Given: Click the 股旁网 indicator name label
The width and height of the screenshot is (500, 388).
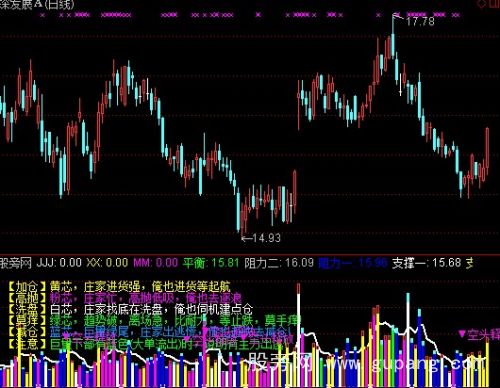Looking at the screenshot, I should (16, 263).
